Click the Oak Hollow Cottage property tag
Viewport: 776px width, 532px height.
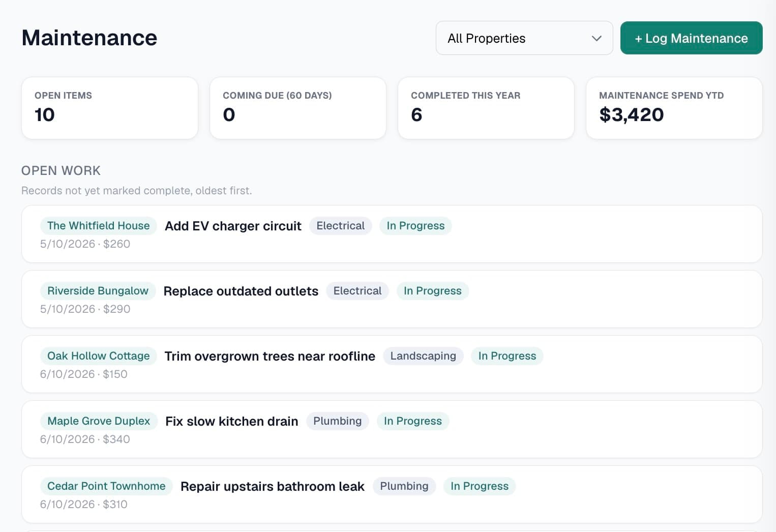99,356
